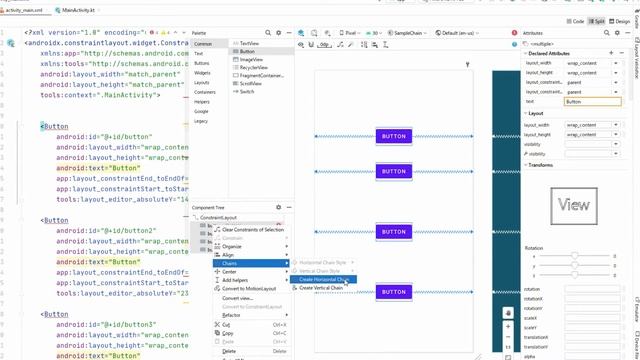Open the SampleChain theme dropdown
This screenshot has height=360, width=640.
(x=407, y=33)
